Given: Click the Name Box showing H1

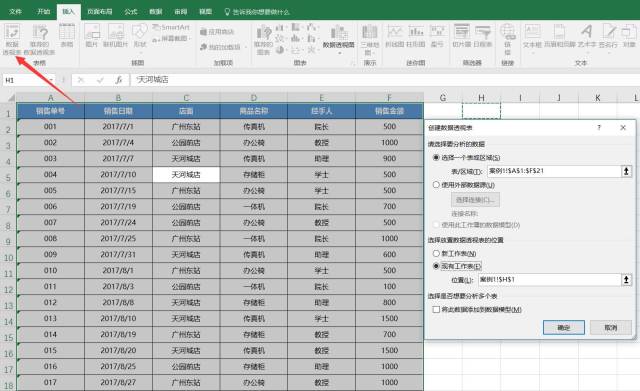Looking at the screenshot, I should [25, 80].
